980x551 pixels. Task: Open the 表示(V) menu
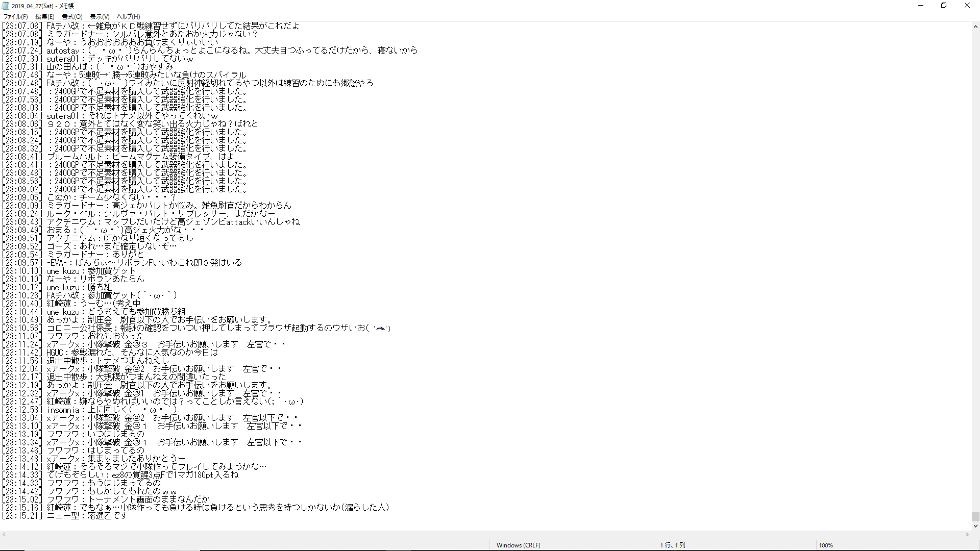pos(100,17)
